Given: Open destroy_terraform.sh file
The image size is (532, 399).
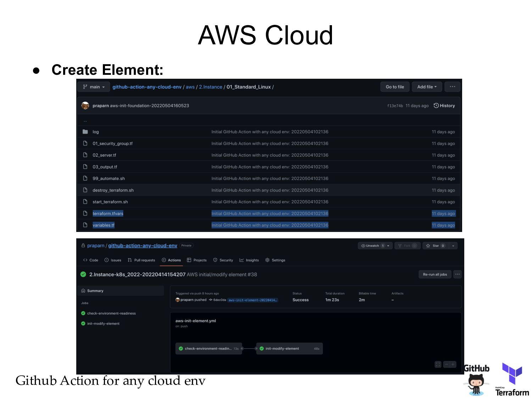Looking at the screenshot, I should coord(113,190).
